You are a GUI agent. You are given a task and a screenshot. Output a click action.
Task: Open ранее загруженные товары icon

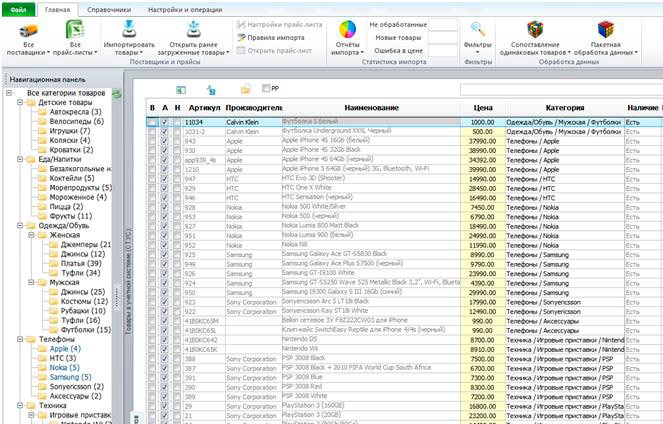pos(193,30)
